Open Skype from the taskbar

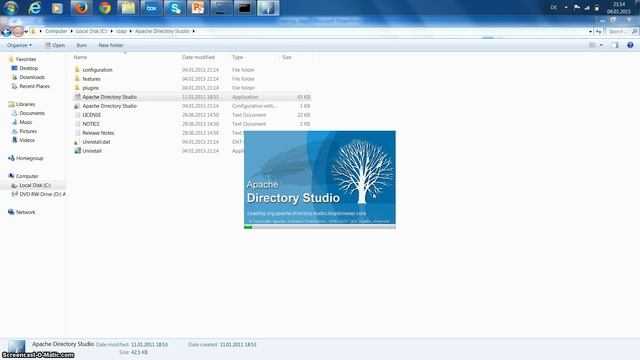coord(175,8)
